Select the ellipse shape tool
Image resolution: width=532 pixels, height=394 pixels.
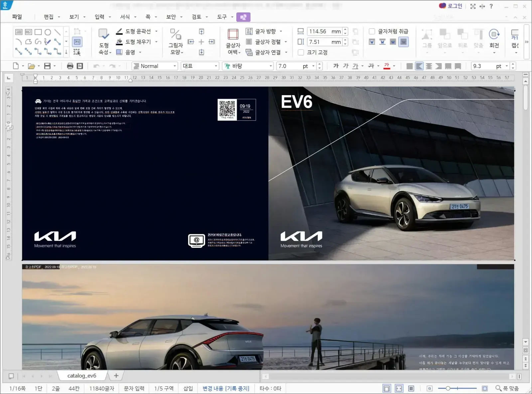(48, 32)
